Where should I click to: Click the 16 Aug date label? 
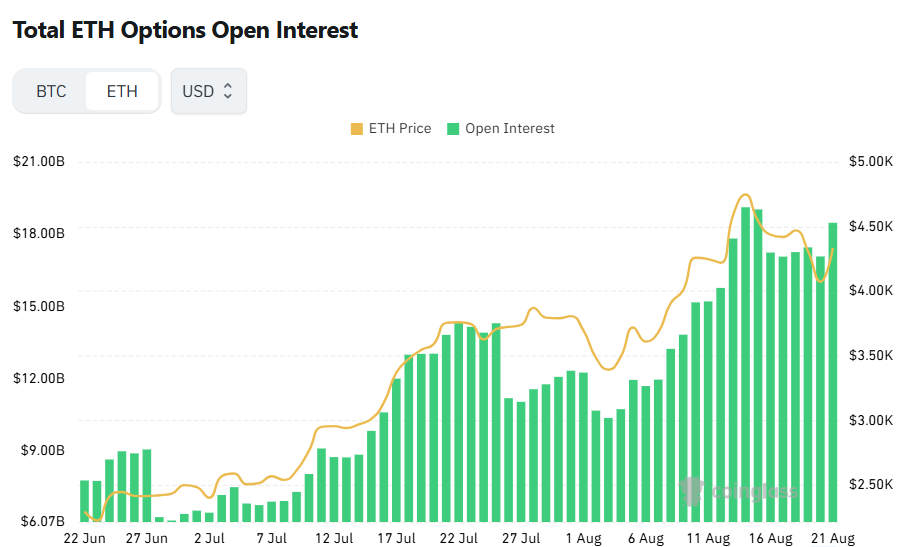click(770, 538)
